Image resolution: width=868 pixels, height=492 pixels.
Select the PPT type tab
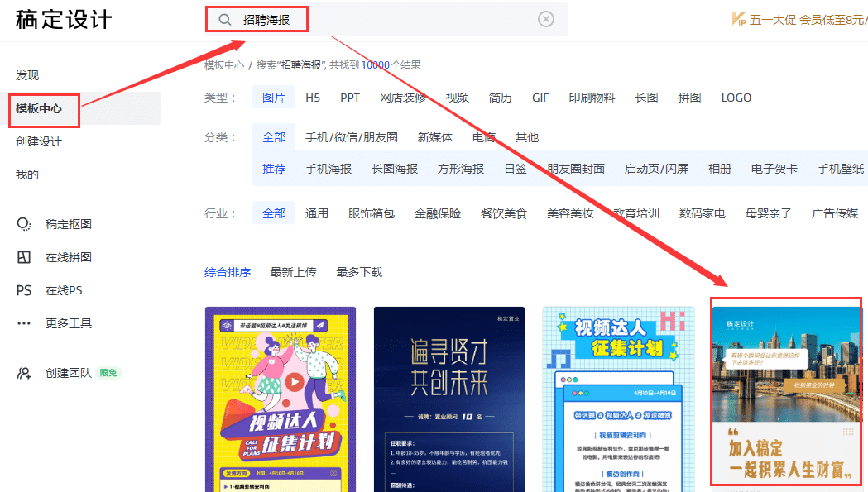350,98
